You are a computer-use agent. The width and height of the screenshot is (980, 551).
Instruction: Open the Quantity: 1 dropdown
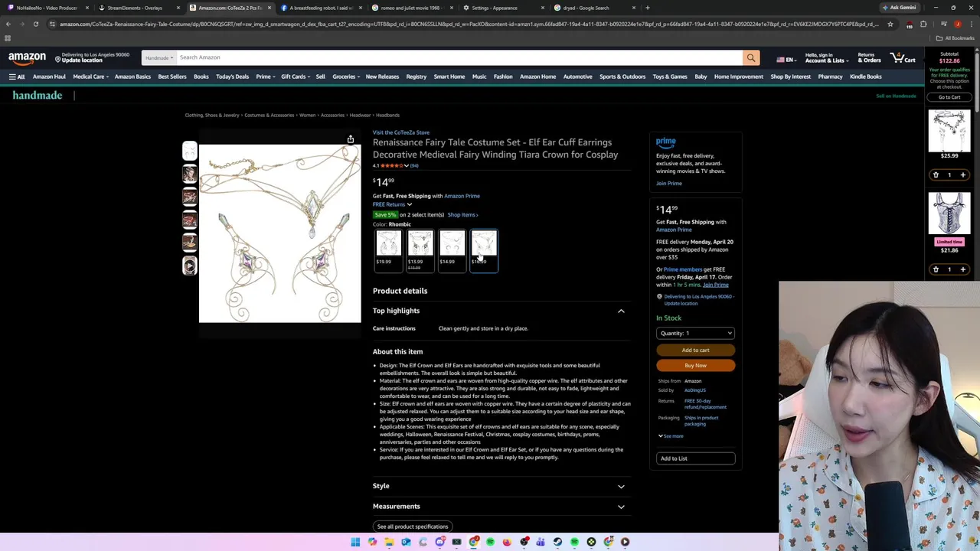click(x=695, y=333)
